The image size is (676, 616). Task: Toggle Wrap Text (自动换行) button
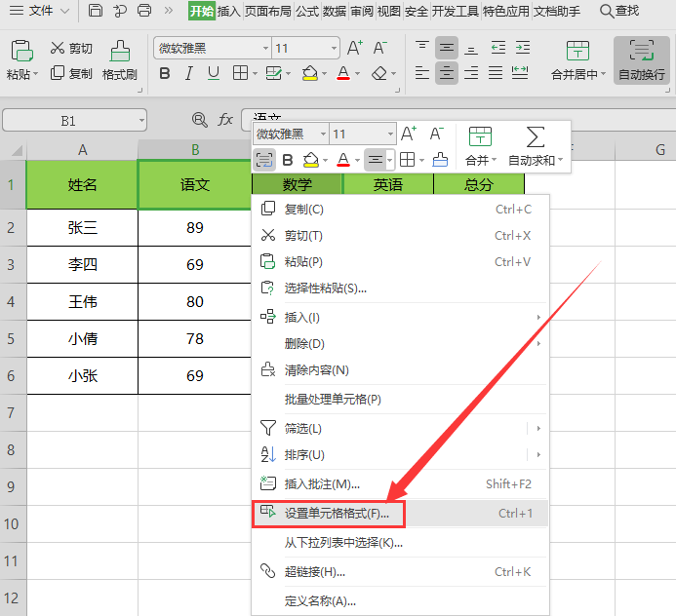[642, 59]
